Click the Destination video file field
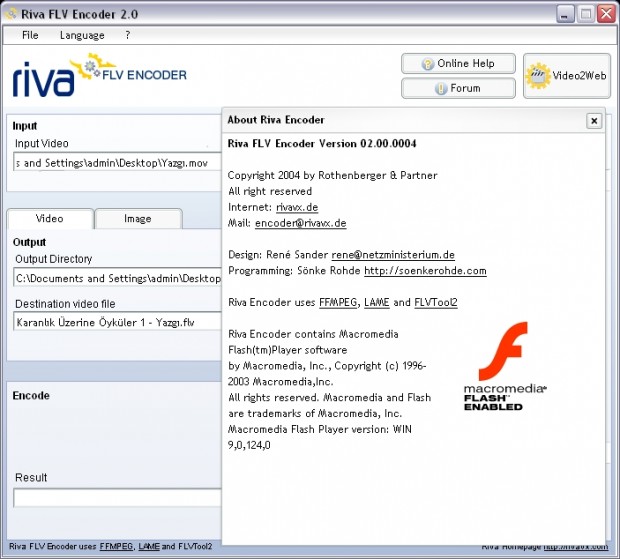The image size is (620, 559). (117, 322)
